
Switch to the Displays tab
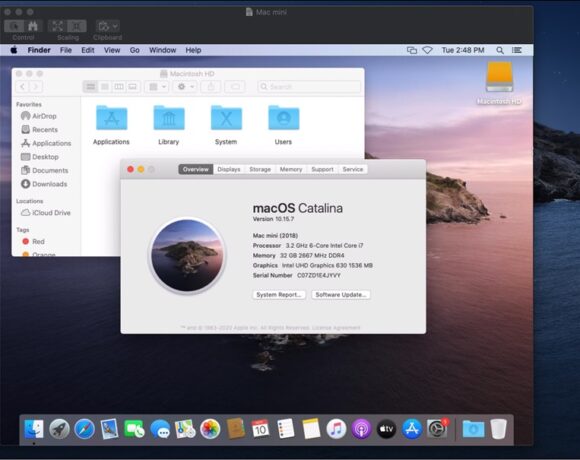[x=229, y=169]
